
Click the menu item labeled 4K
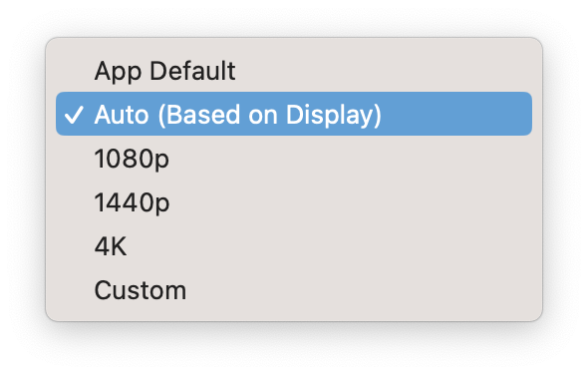pyautogui.click(x=294, y=246)
